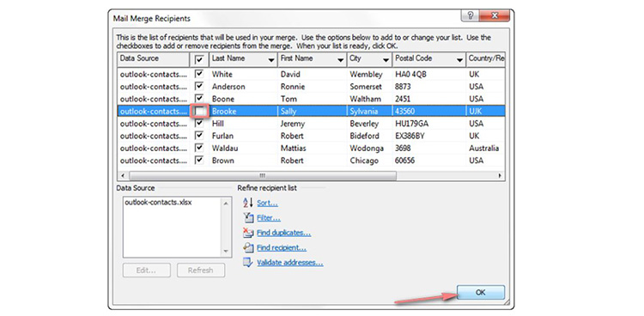Select the cell with last name White
This screenshot has width=644, height=316.
tap(244, 75)
